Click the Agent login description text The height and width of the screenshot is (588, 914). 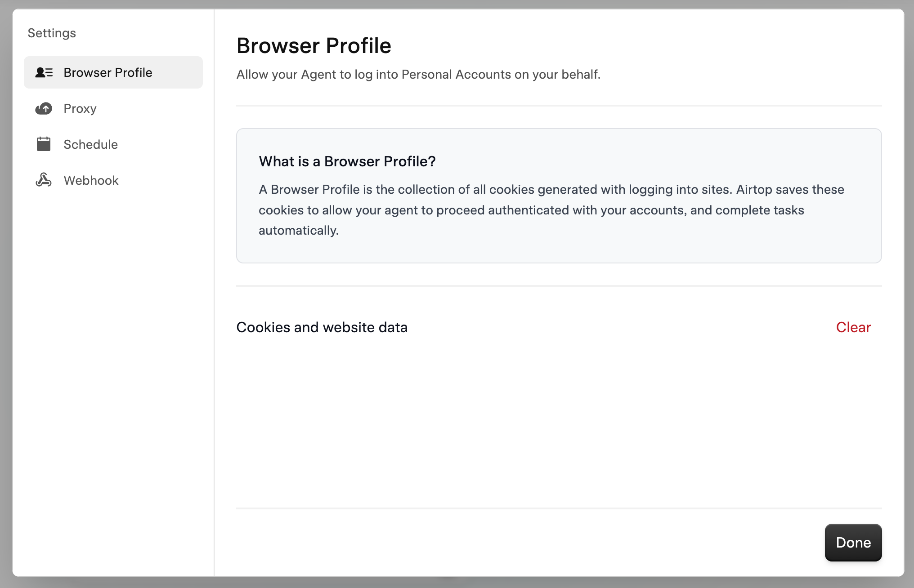point(418,74)
